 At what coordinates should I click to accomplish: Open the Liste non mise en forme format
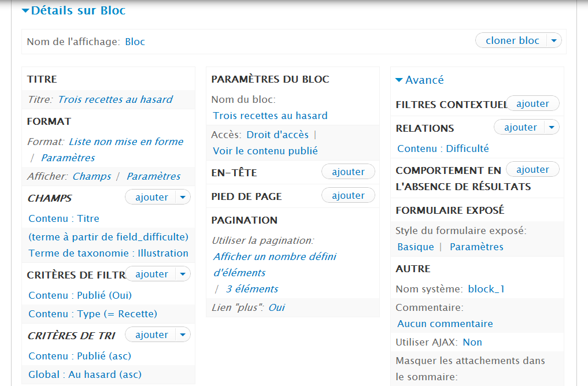pyautogui.click(x=126, y=142)
